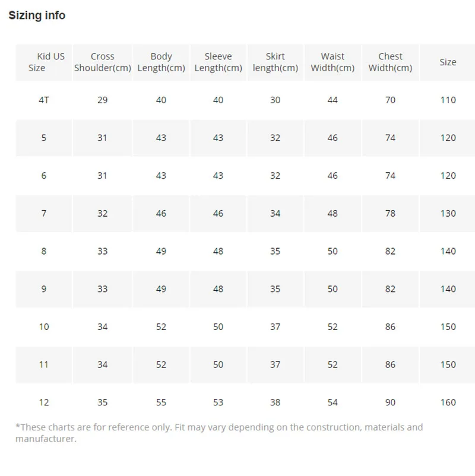Click the size 110 cell
The image size is (475, 476).
click(x=448, y=100)
